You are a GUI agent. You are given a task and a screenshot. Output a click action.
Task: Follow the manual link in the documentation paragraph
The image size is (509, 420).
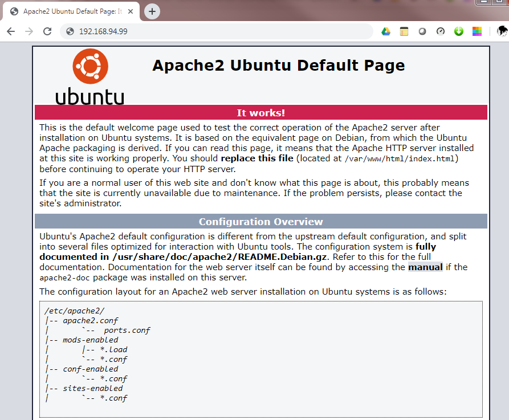[x=425, y=267]
